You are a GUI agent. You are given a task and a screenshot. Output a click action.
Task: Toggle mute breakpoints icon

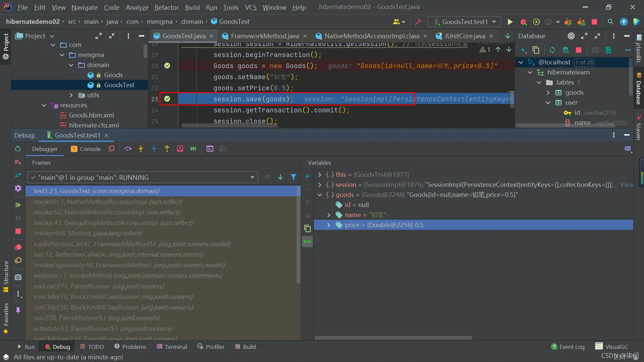(x=18, y=260)
